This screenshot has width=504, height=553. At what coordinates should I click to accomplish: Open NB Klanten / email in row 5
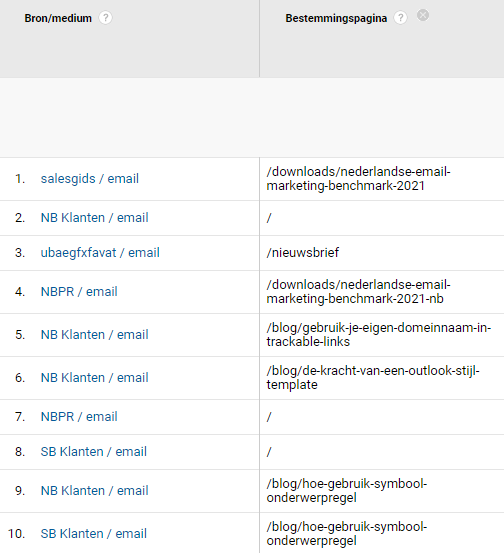point(95,335)
